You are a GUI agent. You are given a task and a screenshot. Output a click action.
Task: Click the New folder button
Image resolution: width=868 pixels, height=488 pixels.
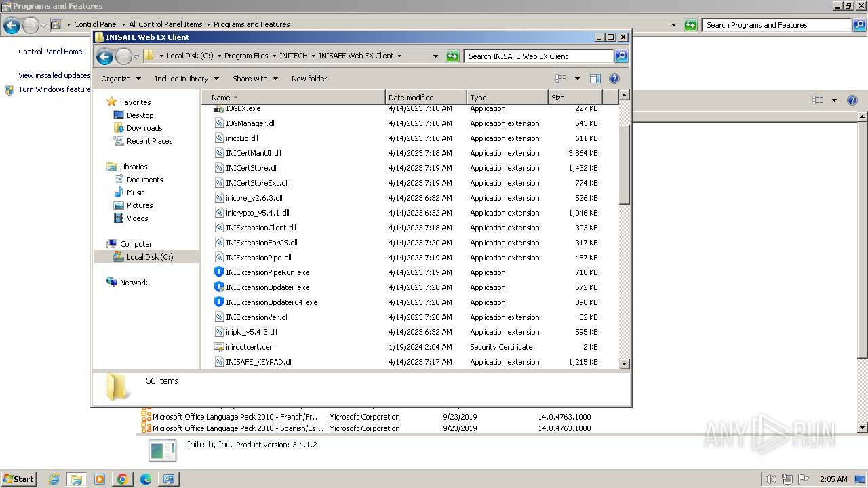tap(309, 79)
